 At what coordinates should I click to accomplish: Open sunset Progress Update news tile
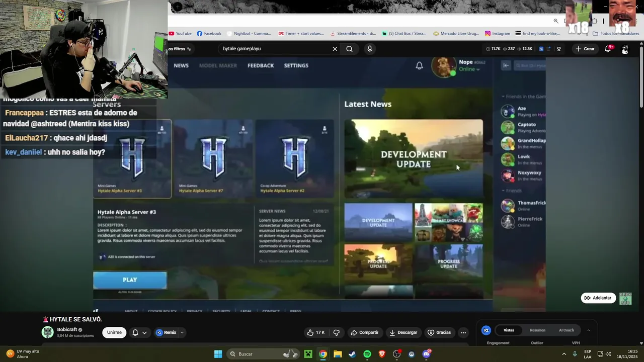coord(378,263)
